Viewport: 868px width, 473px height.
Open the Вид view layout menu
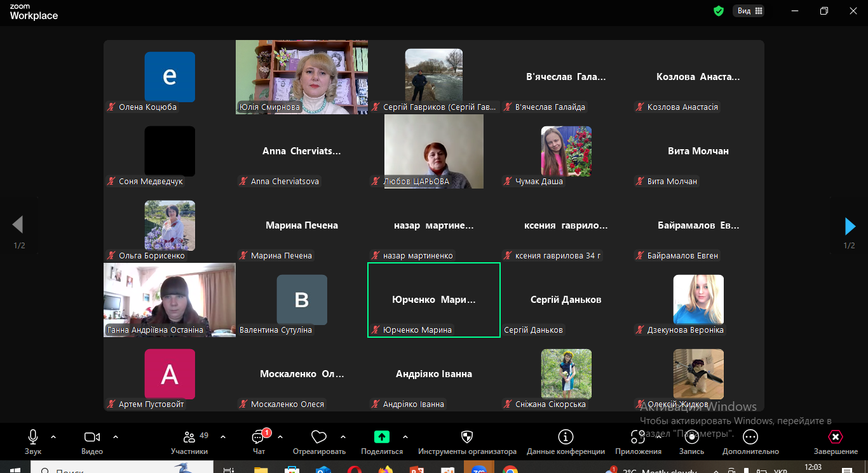point(750,11)
